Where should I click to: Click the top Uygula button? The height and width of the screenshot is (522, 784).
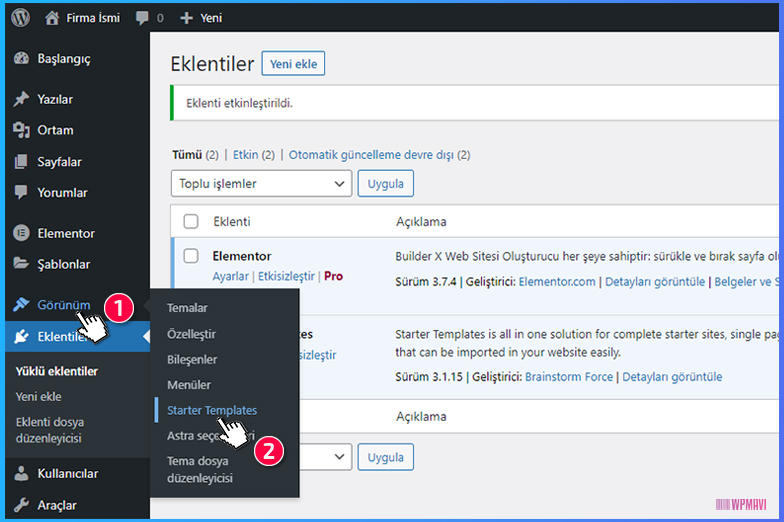386,184
